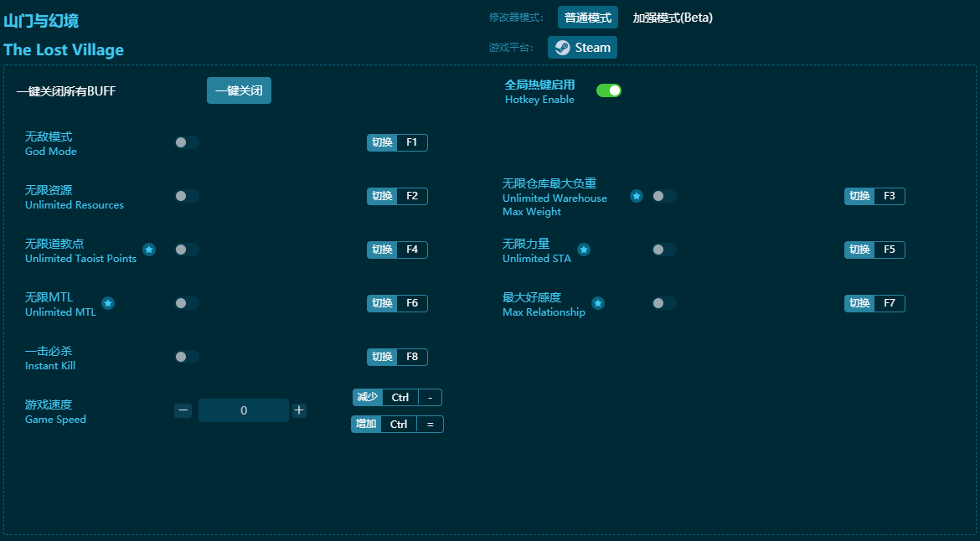Toggle Unlimited Resources on

187,196
